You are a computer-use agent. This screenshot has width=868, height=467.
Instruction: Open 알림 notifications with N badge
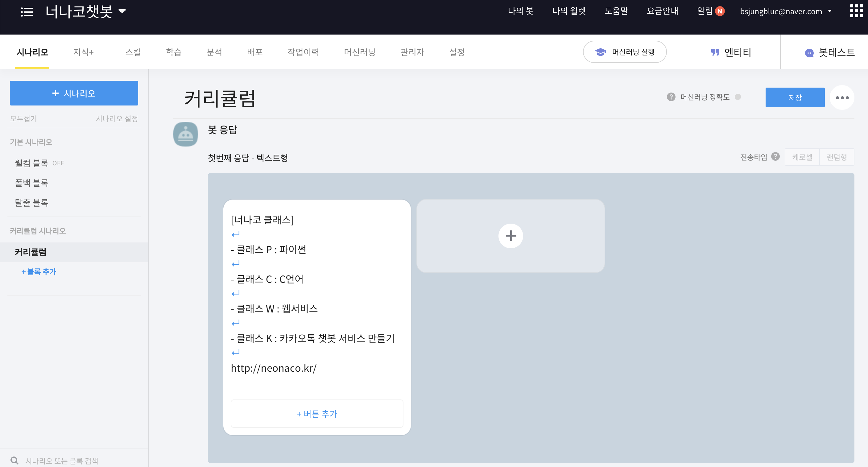[710, 11]
